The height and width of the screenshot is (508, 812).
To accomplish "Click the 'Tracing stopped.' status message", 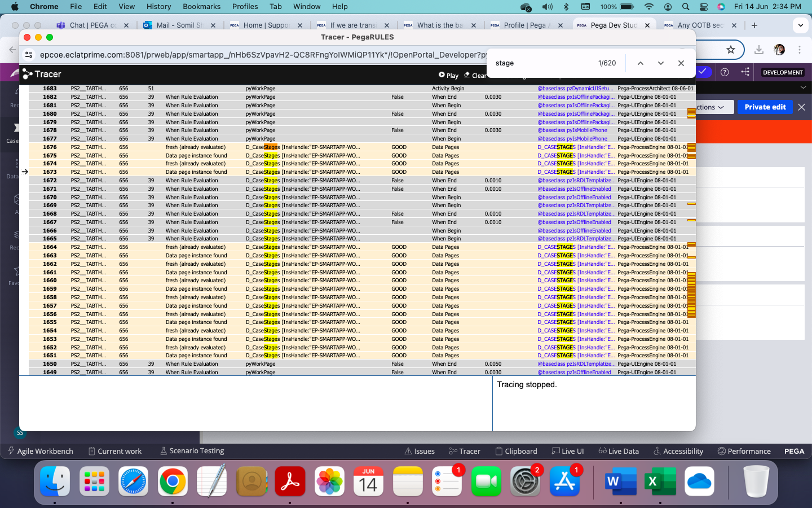I will (527, 384).
